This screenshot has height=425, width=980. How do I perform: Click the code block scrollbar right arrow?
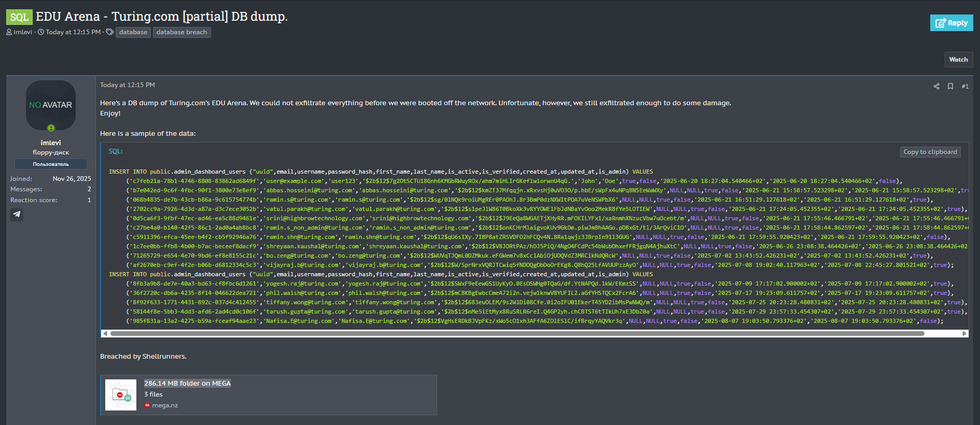(x=964, y=333)
